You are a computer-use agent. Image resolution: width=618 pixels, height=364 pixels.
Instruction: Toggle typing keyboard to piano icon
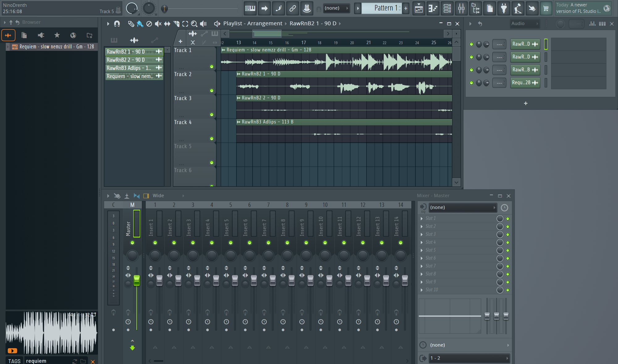(x=250, y=8)
